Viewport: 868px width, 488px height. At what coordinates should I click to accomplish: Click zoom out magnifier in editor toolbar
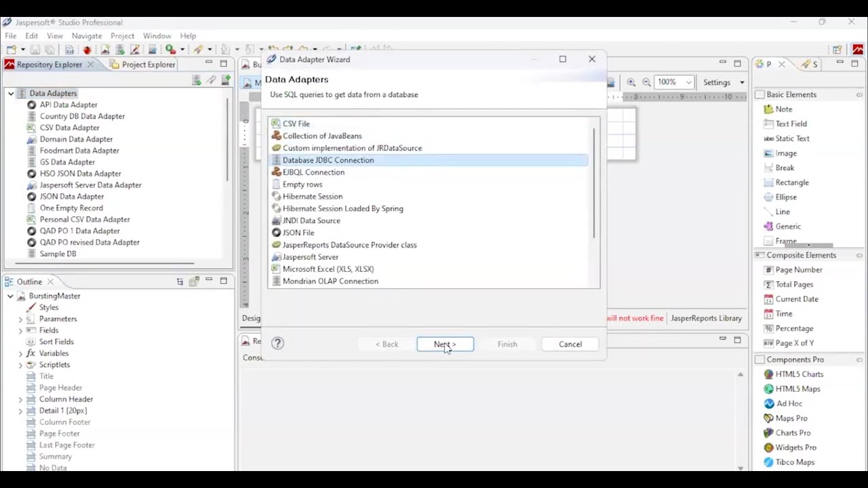click(646, 82)
